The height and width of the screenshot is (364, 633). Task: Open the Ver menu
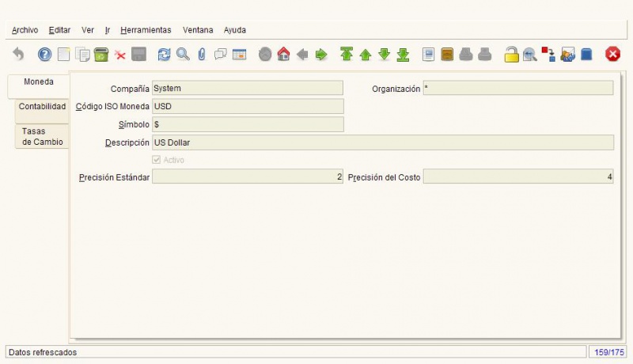click(88, 30)
